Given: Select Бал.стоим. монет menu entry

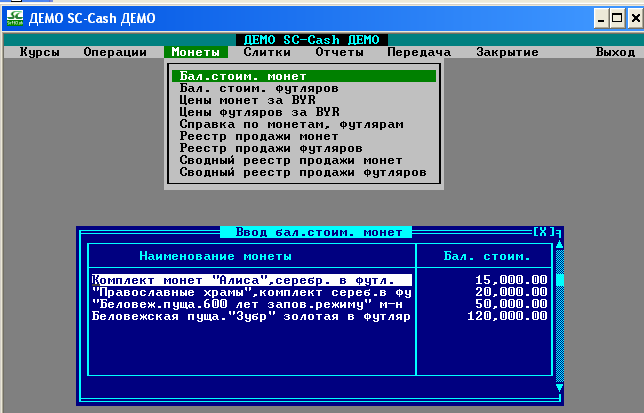Looking at the screenshot, I should (304, 76).
